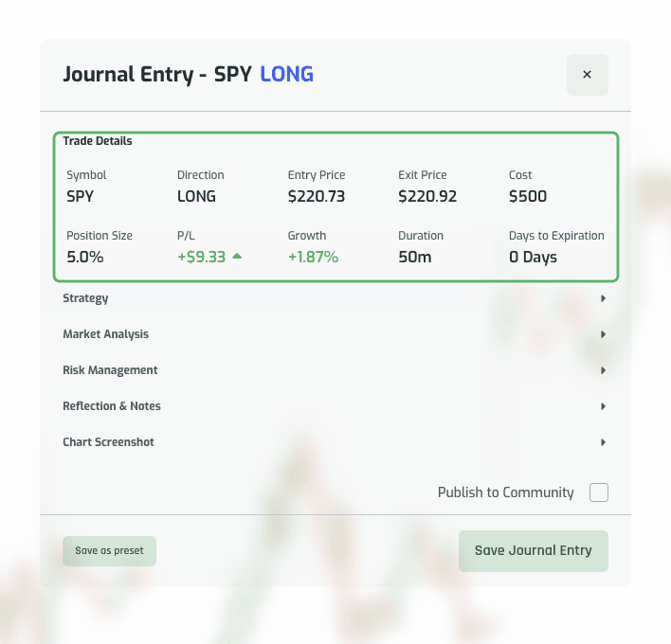
Task: Click the Symbol value SPY
Action: (x=80, y=196)
